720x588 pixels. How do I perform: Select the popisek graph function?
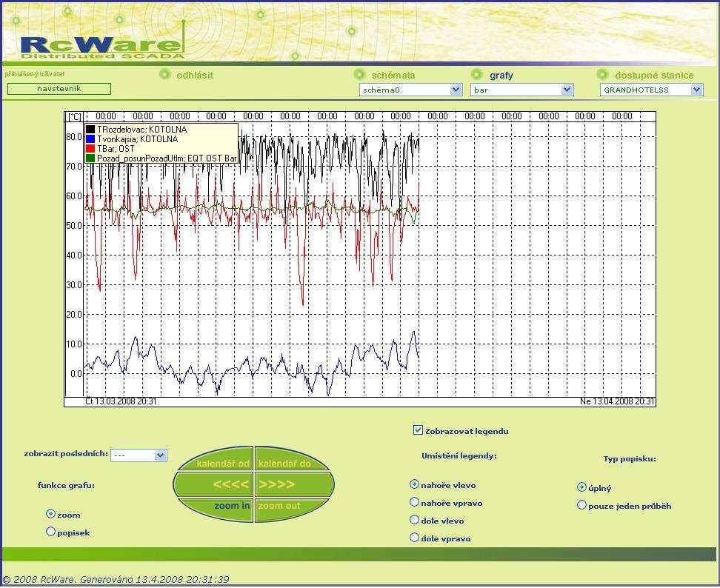point(50,532)
